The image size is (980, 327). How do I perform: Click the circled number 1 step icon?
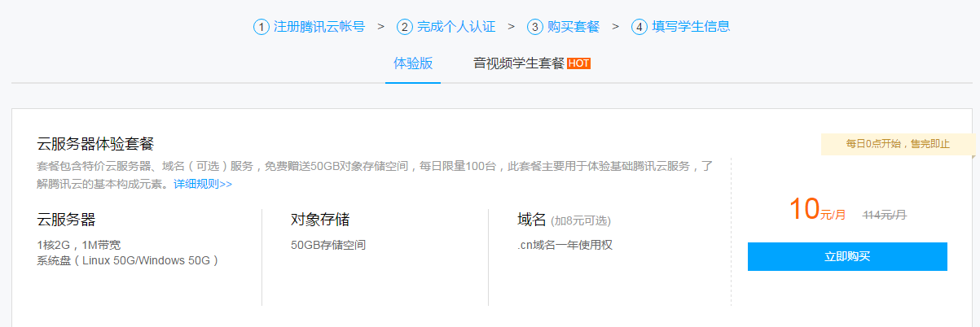(x=261, y=27)
